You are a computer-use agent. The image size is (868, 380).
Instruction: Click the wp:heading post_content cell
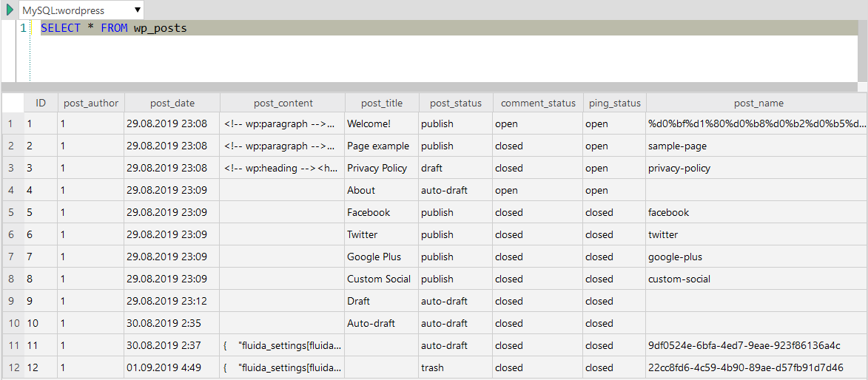pos(283,168)
